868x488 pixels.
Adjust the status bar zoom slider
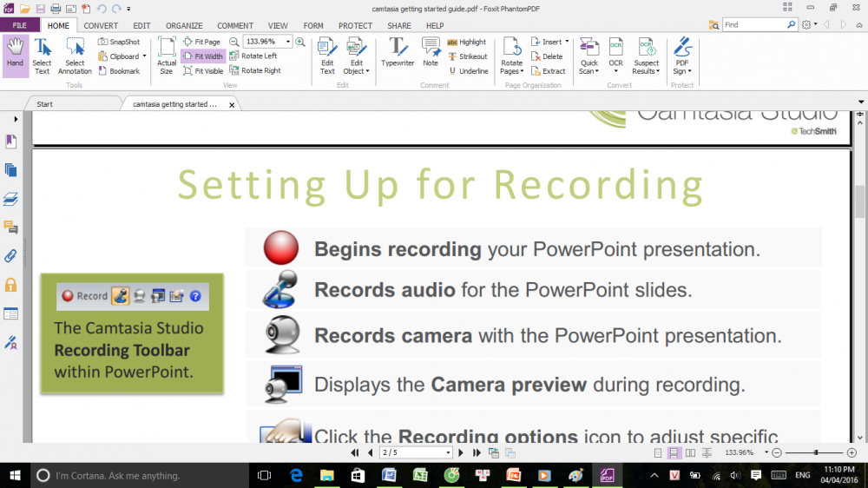[816, 452]
